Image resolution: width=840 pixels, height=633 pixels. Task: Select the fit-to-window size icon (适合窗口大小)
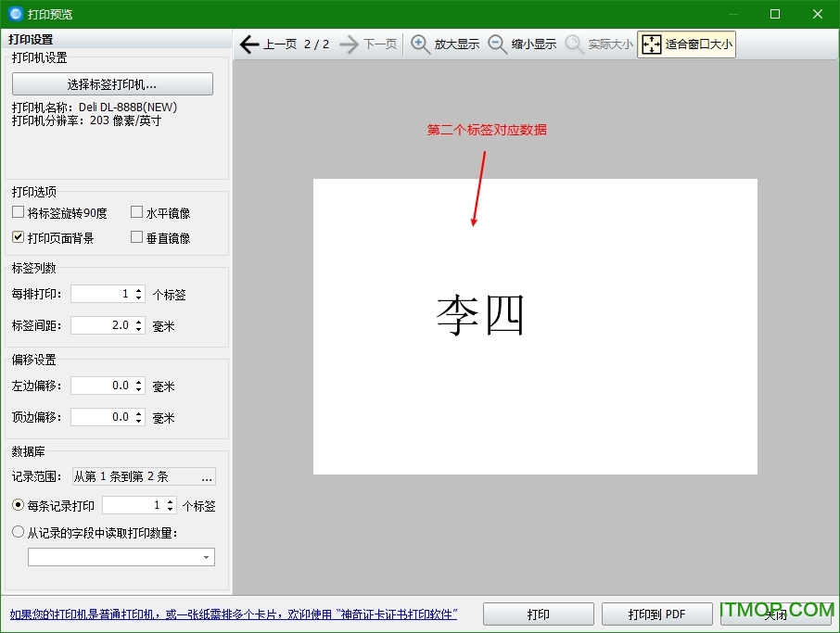652,44
